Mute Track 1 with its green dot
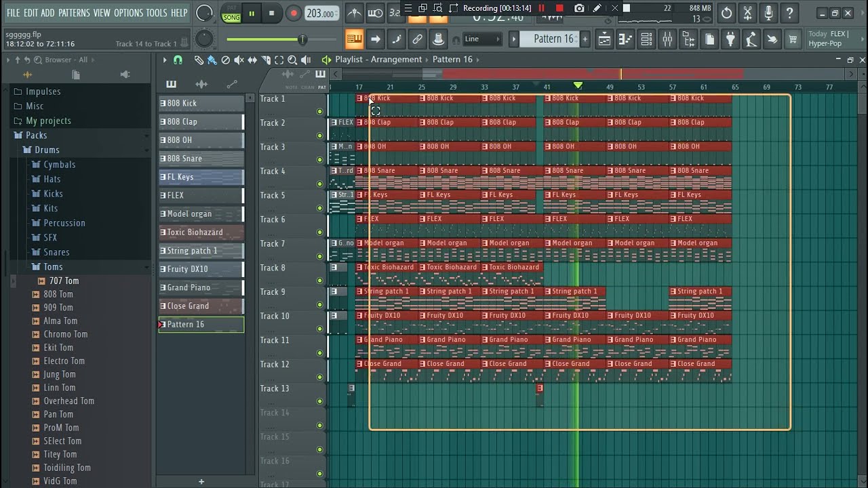This screenshot has height=488, width=868. [x=320, y=111]
